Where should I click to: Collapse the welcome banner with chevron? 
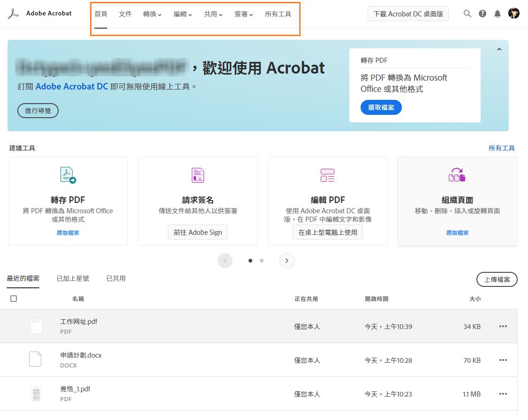click(x=499, y=49)
